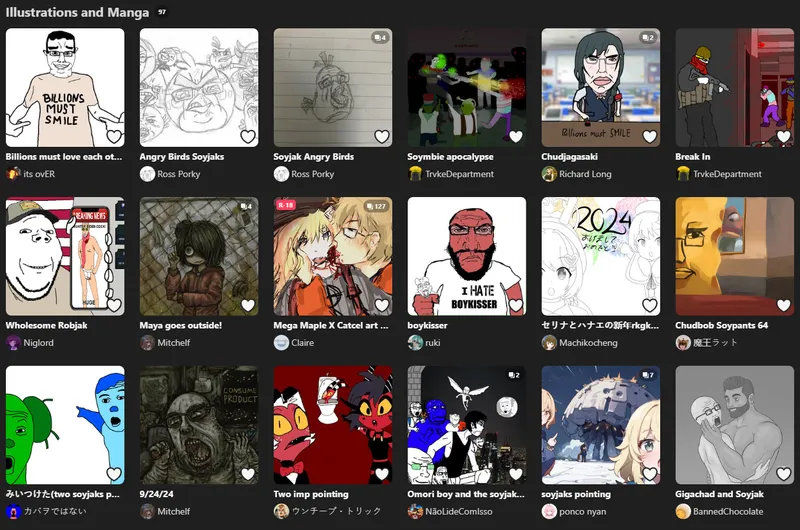Screen dimensions: 800x530
Task: Open 'Chudbob Soypants 64' thumbnail
Action: click(735, 256)
